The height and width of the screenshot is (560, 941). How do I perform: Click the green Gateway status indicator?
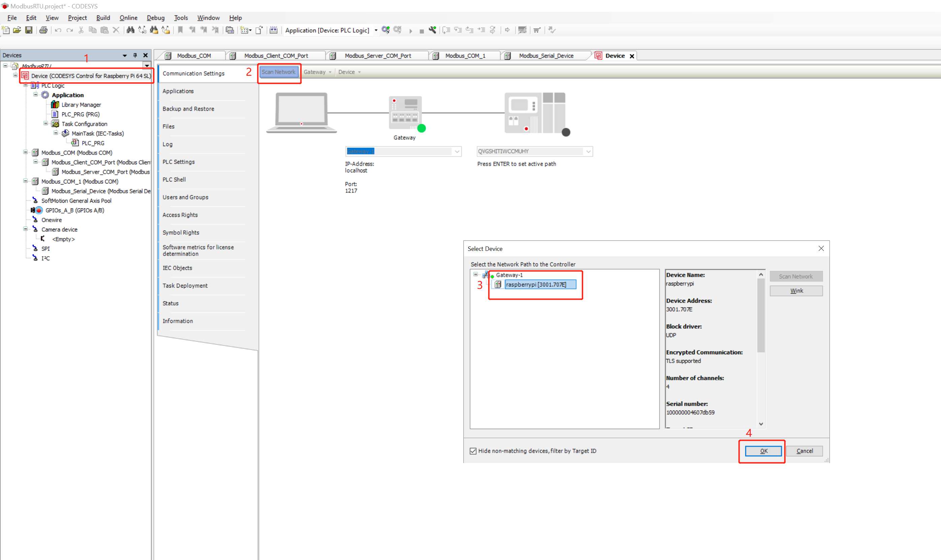coord(422,128)
